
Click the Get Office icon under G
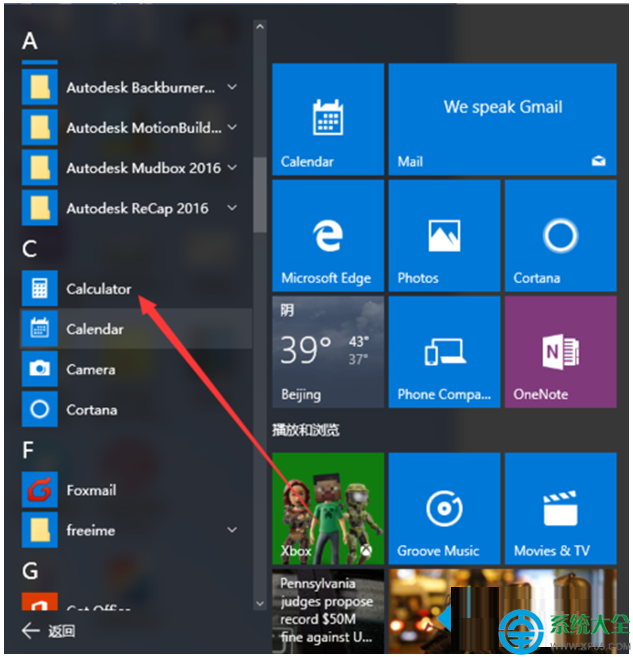[39, 602]
